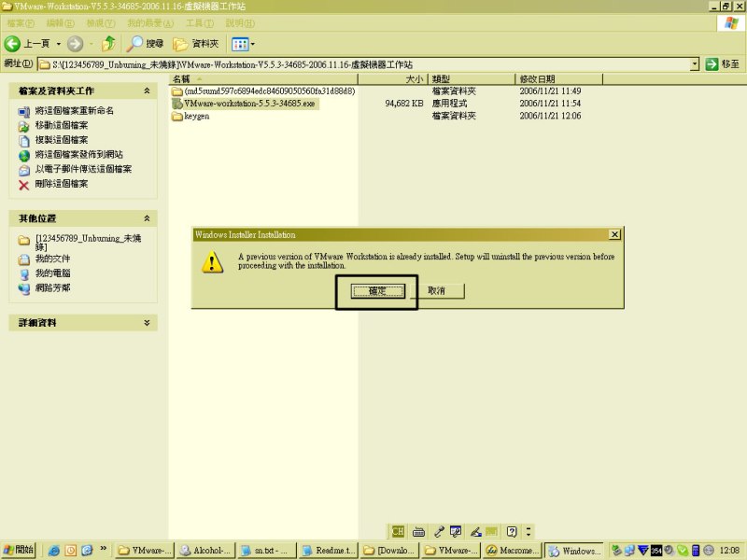Click the red X delete icon in tasks

(x=24, y=185)
